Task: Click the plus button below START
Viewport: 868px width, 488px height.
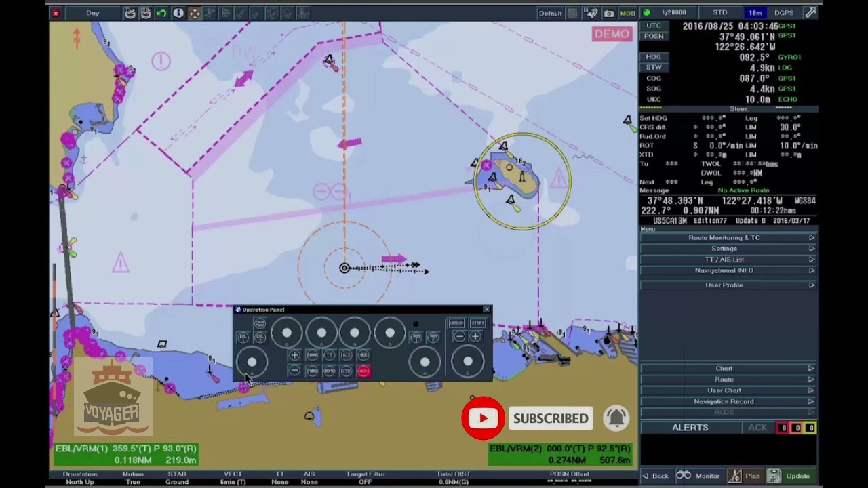Action: click(x=475, y=337)
